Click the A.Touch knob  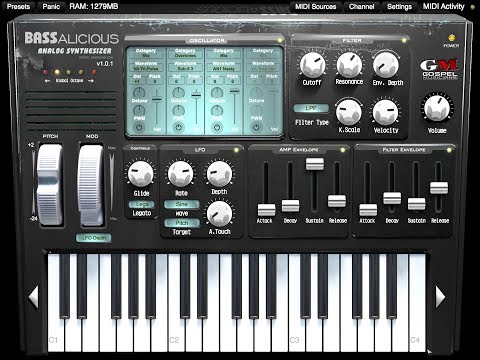219,213
